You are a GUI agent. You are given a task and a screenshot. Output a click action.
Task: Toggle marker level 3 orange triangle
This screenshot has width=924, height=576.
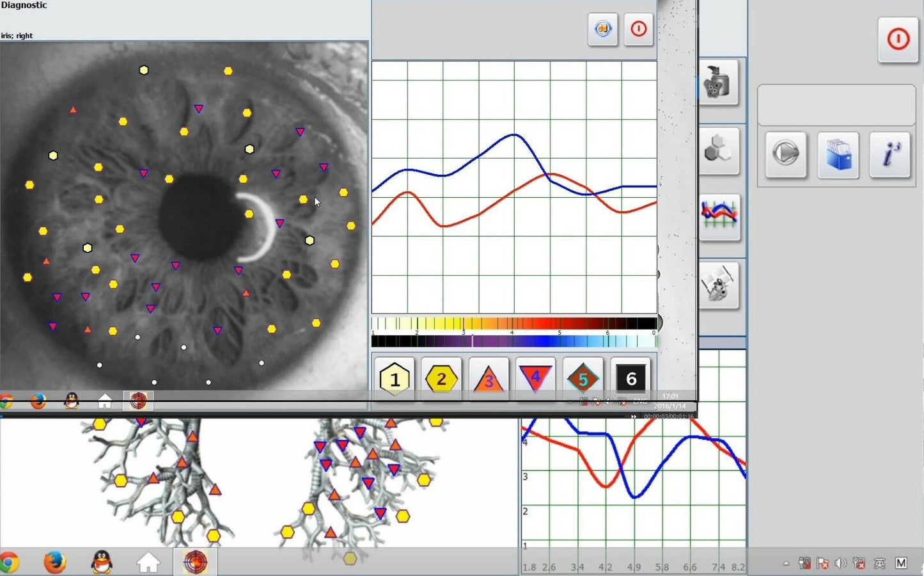[489, 380]
